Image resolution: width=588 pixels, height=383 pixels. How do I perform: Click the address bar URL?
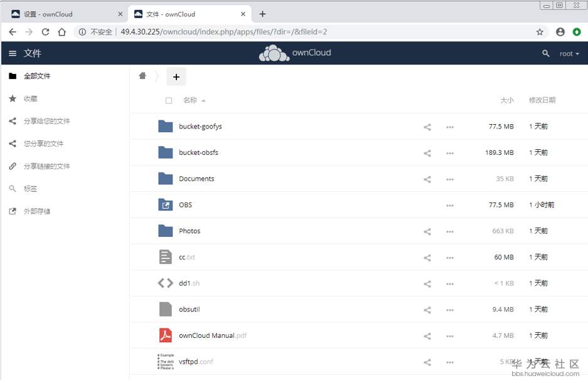224,32
